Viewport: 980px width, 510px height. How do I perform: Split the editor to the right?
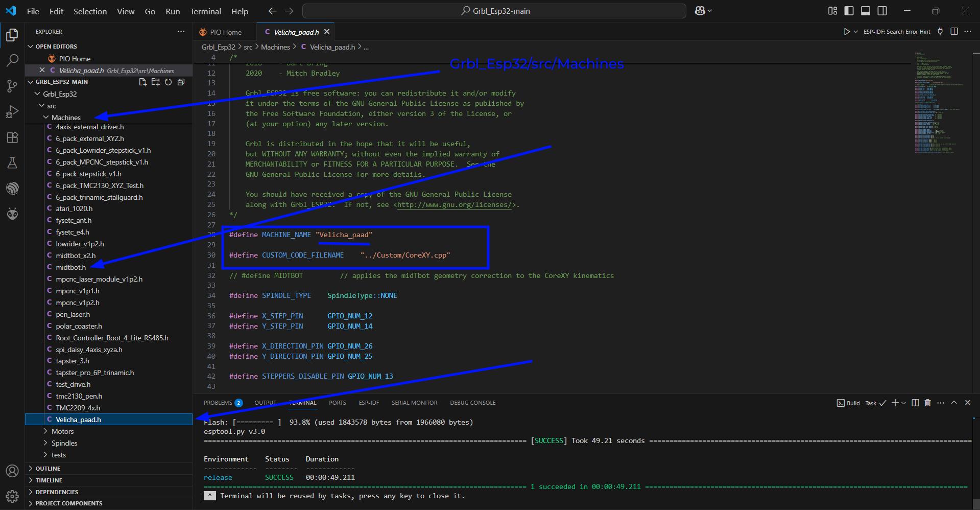tap(954, 32)
